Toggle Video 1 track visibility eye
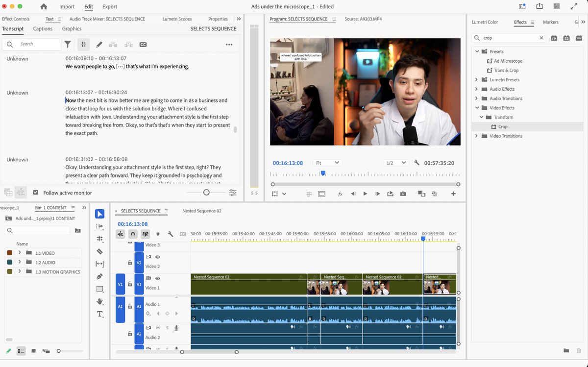 pos(158,278)
